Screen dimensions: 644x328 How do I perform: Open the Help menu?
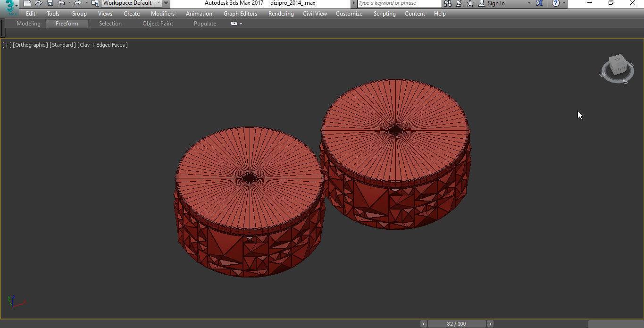point(440,14)
